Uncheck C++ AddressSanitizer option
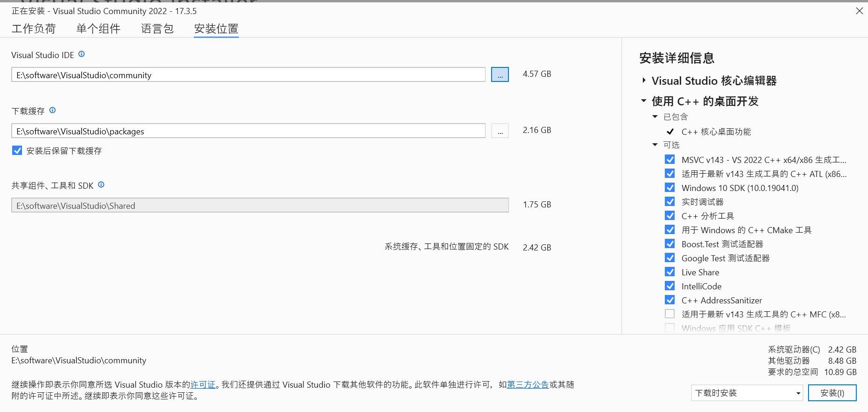868x412 pixels. [x=670, y=300]
